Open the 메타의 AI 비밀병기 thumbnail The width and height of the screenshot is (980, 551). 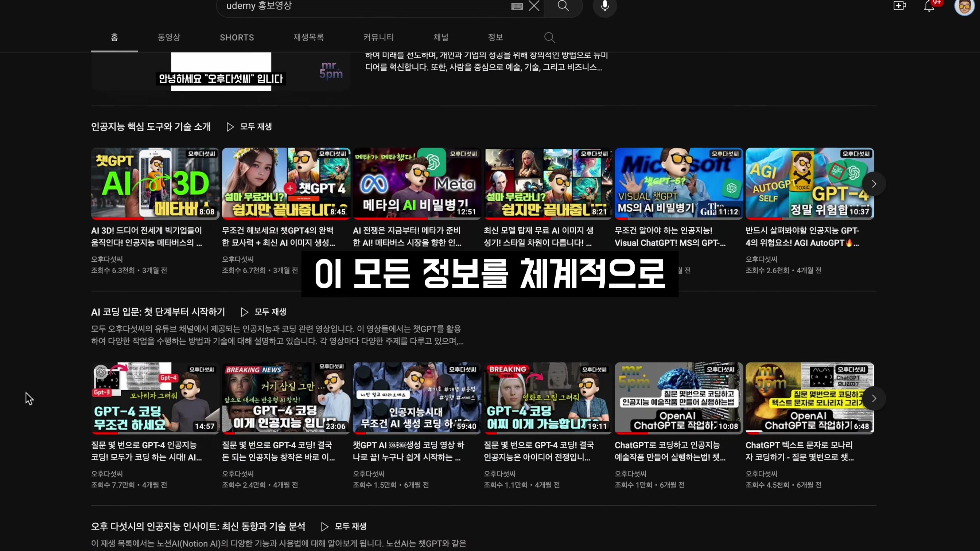417,184
